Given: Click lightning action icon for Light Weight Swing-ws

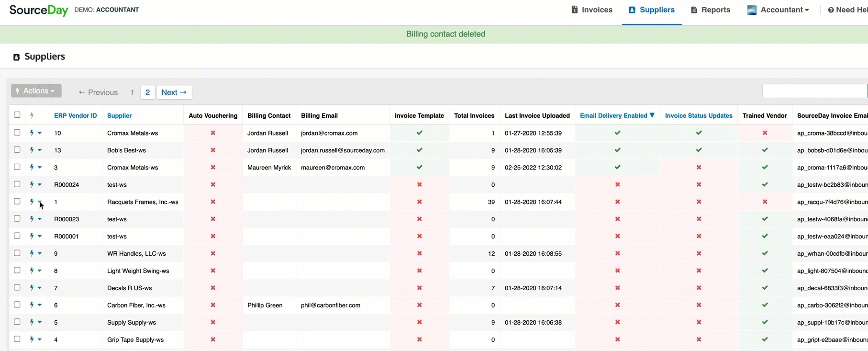Looking at the screenshot, I should (x=32, y=271).
